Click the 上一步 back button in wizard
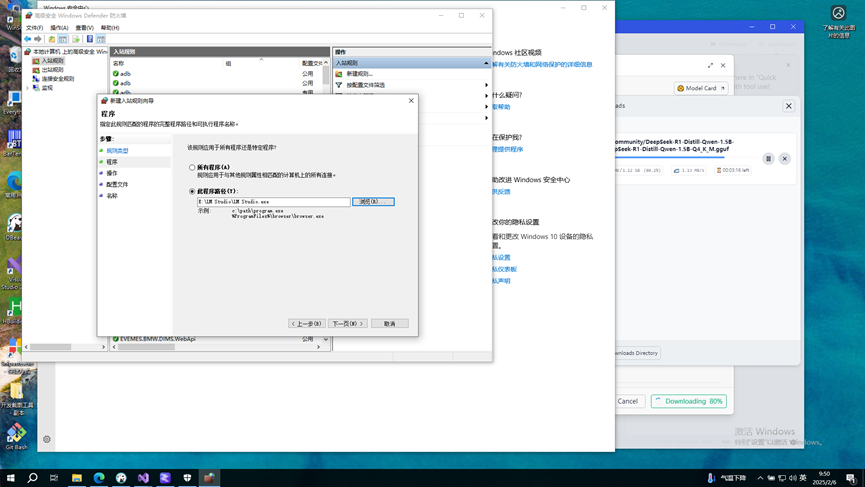865x487 pixels. [306, 324]
